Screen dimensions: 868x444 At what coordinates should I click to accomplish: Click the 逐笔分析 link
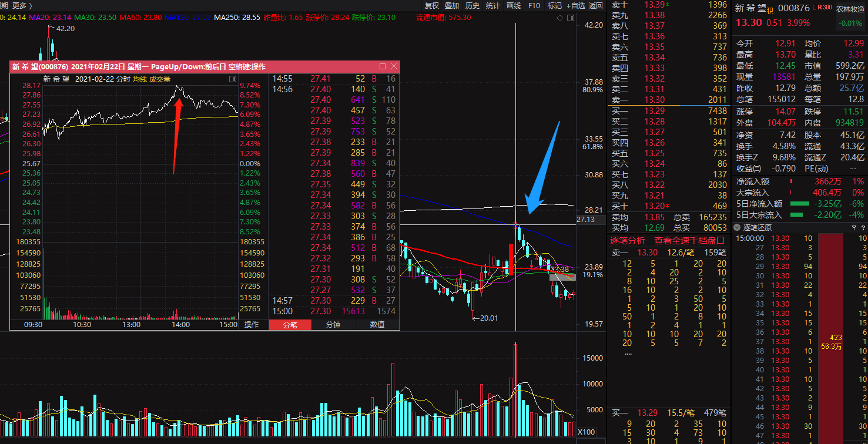point(628,240)
